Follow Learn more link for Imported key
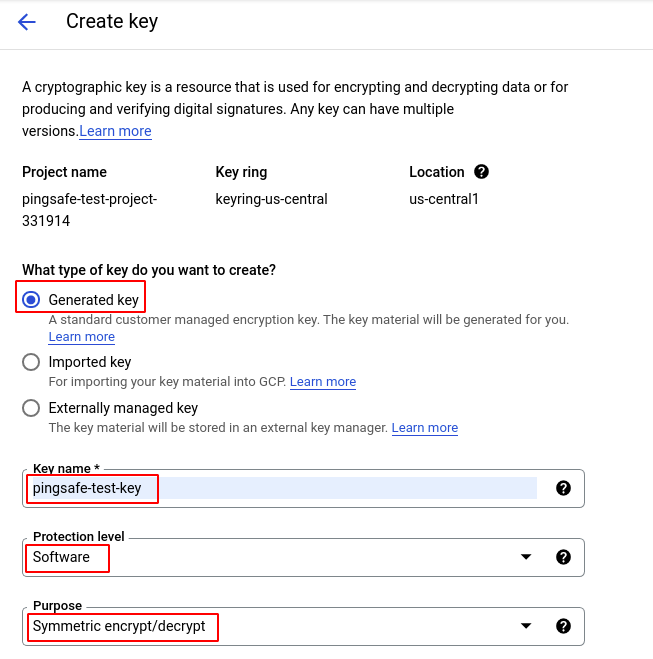This screenshot has width=653, height=659. (323, 382)
